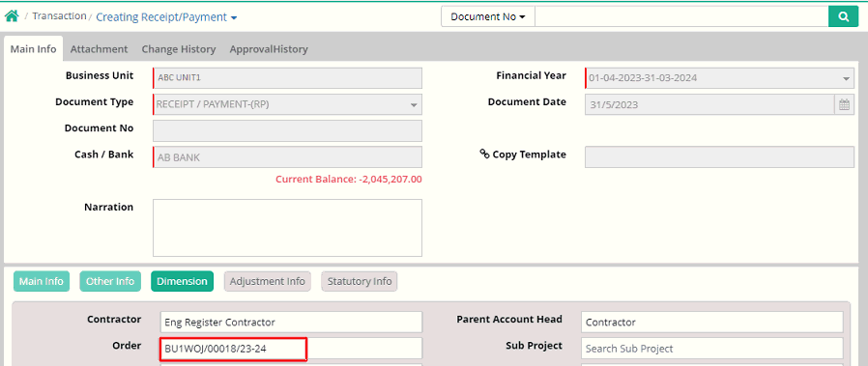The image size is (868, 366).
Task: Click the Contractor field
Action: coord(291,322)
